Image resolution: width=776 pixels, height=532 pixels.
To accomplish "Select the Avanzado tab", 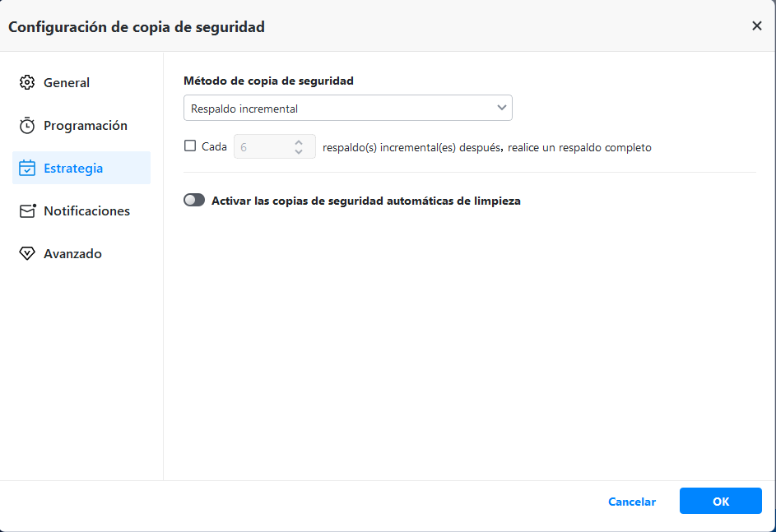I will 72,254.
